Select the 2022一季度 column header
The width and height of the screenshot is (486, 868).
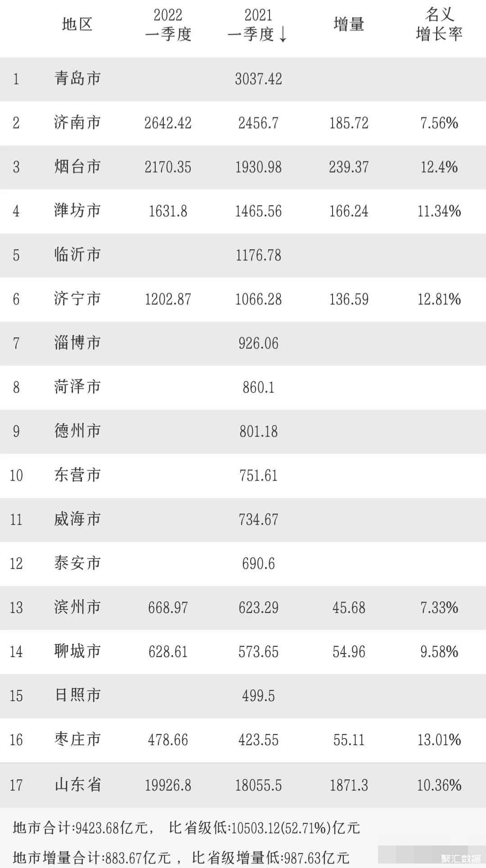click(168, 25)
